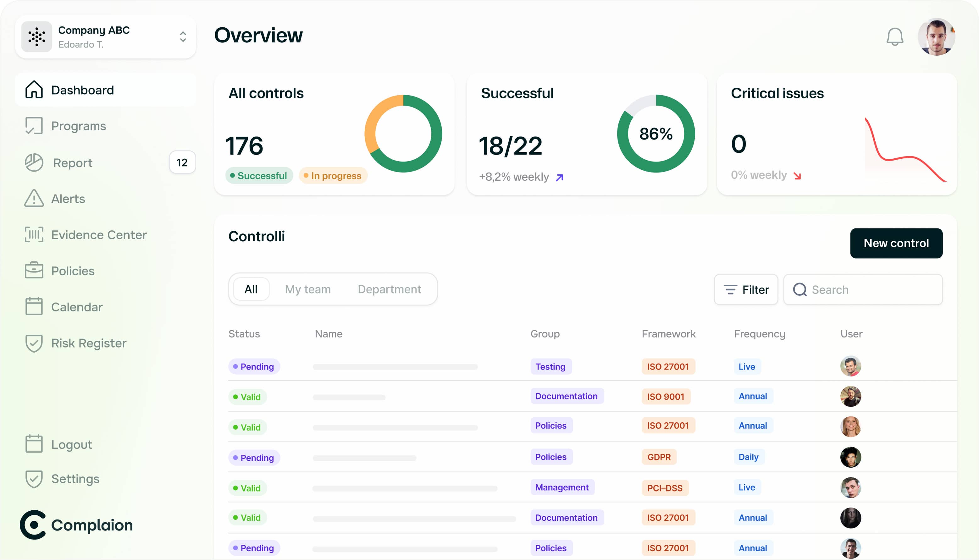
Task: Expand the Company ABC switcher
Action: pyautogui.click(x=183, y=37)
